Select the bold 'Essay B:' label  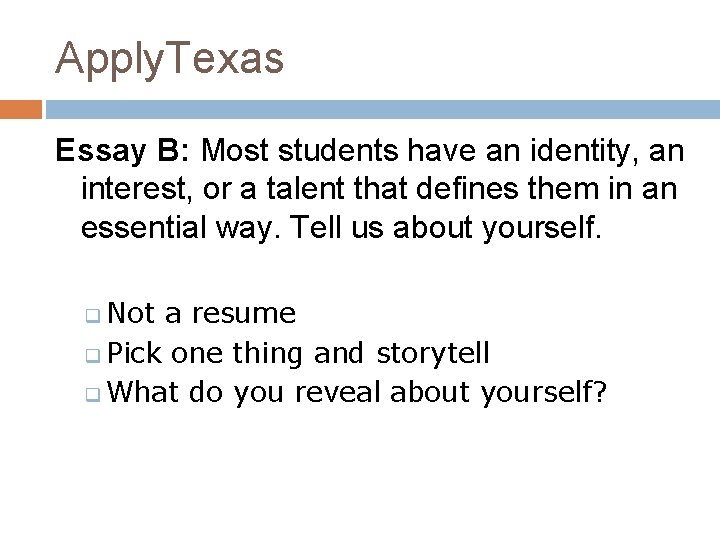pos(122,150)
